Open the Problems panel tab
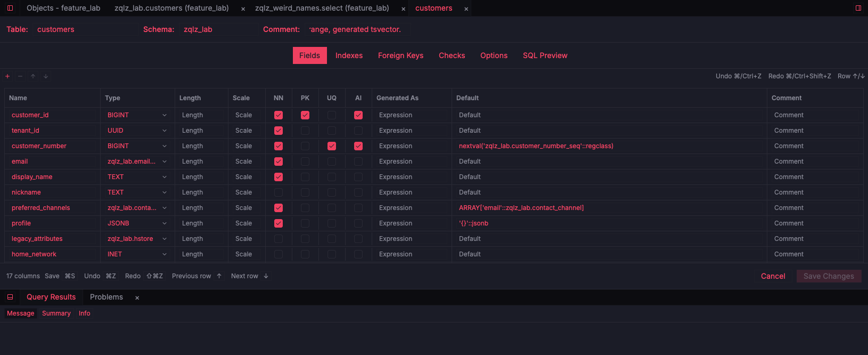Viewport: 868px width, 355px height. 107,297
